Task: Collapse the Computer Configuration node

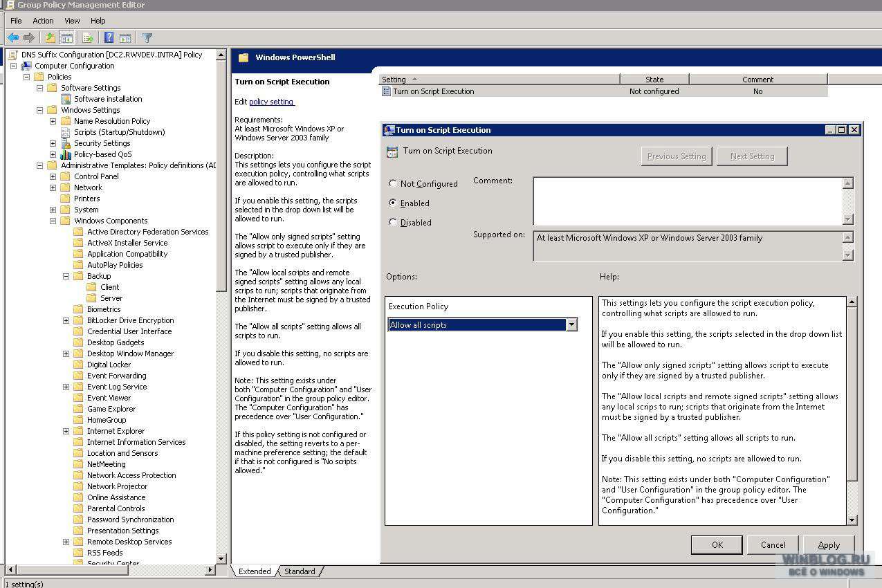Action: (13, 66)
